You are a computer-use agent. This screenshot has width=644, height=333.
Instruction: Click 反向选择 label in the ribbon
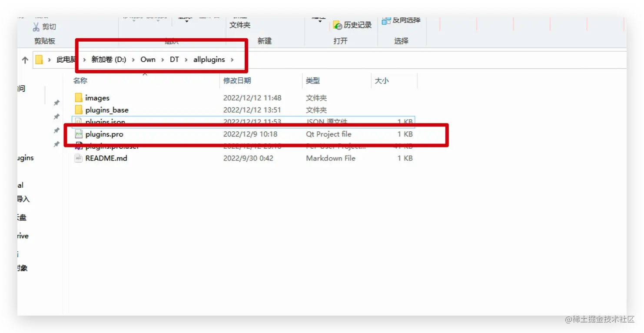click(407, 20)
